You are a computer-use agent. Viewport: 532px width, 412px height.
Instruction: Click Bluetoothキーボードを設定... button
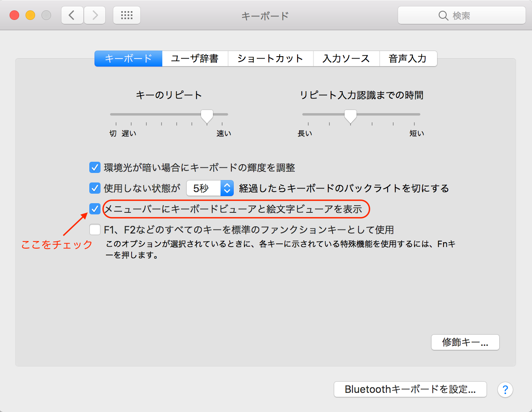point(410,389)
